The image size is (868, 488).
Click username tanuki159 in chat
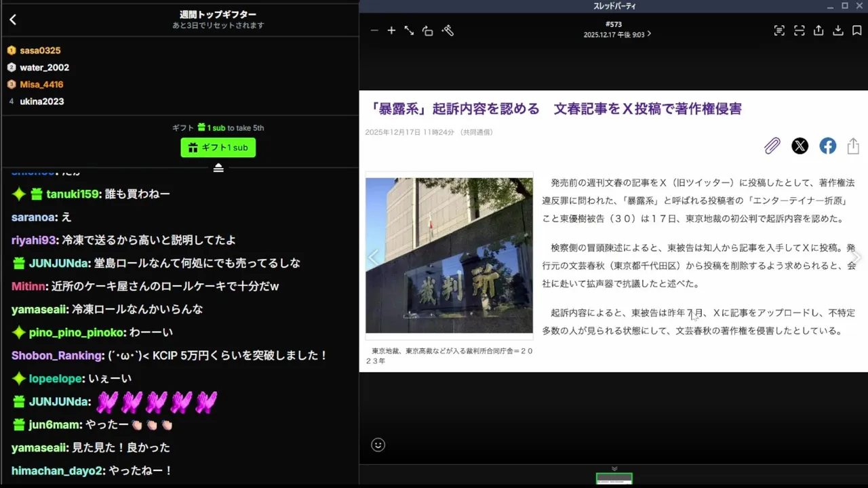click(x=73, y=194)
